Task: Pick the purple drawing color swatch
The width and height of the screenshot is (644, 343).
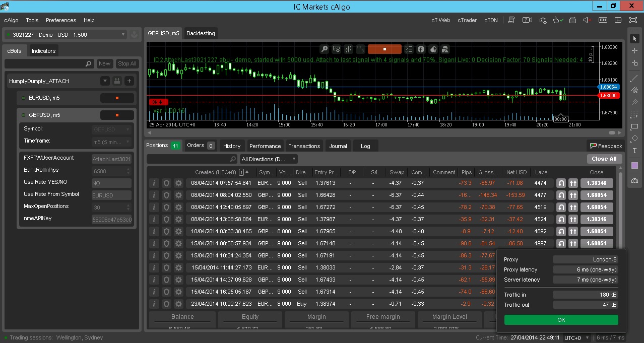Action: (634, 165)
